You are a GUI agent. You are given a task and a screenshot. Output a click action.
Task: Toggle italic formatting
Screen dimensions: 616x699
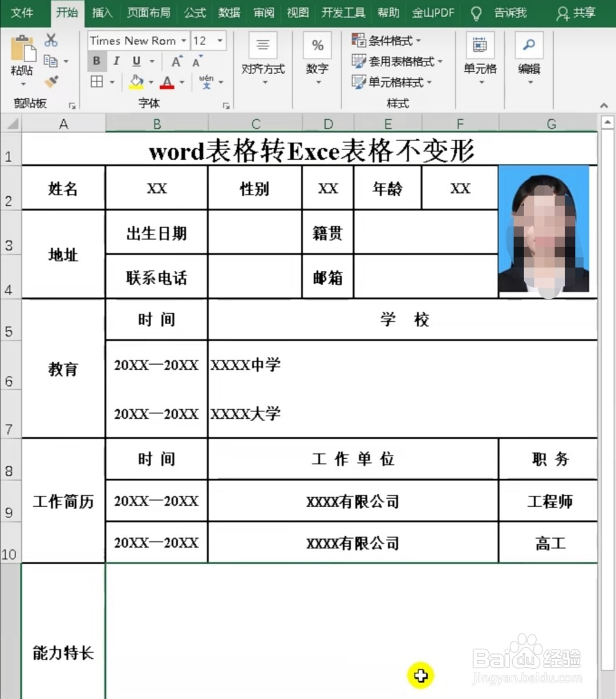coord(116,60)
